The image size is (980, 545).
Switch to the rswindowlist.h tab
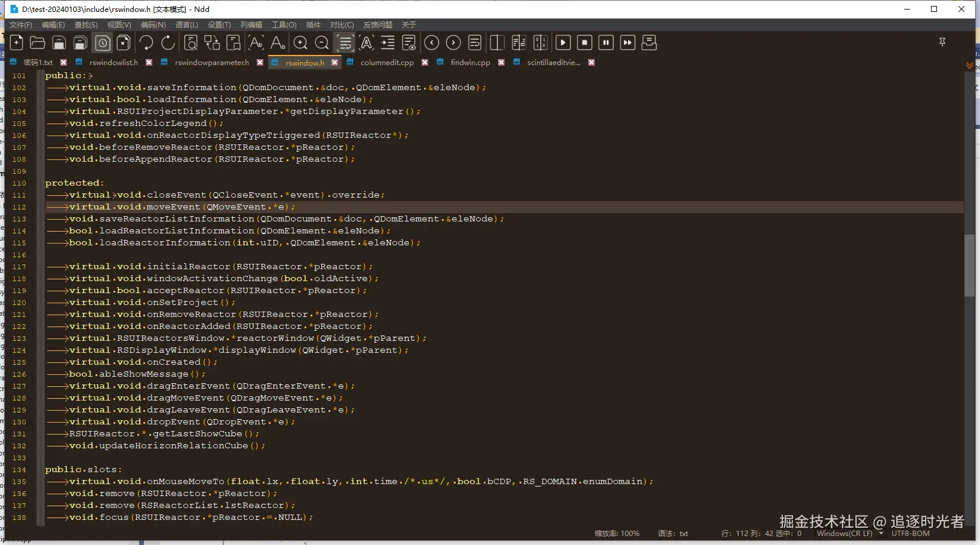click(x=113, y=63)
